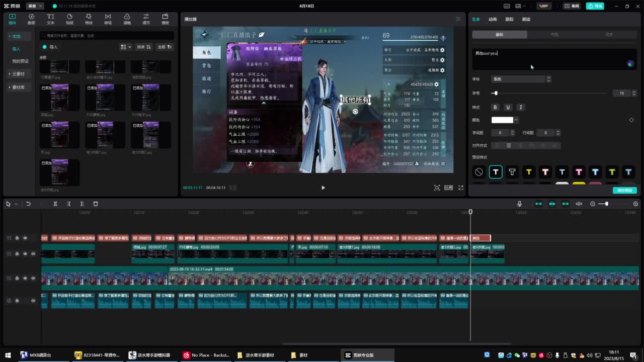Enter fullscreen preview mode
Screen dimensions: 644x362
(460, 188)
